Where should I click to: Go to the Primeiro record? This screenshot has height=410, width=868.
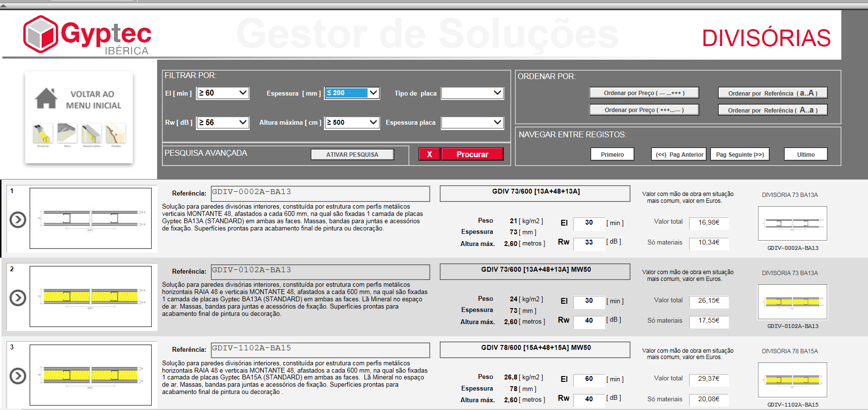point(612,154)
